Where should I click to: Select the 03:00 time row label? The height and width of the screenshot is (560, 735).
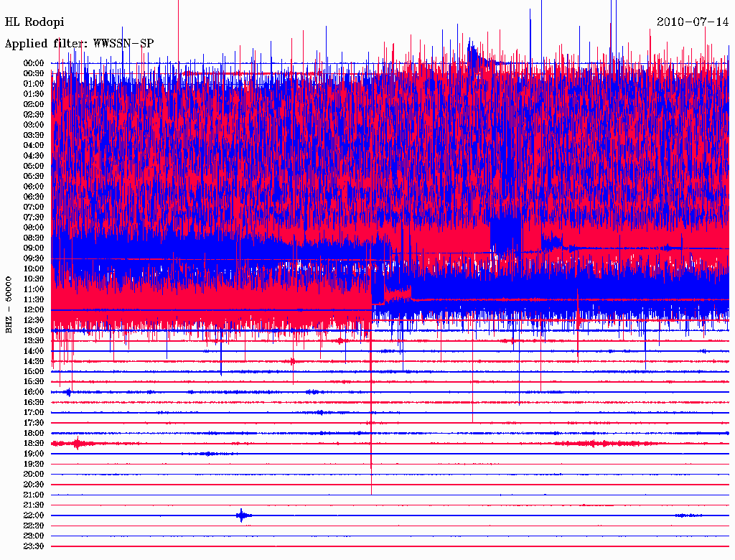click(x=34, y=125)
